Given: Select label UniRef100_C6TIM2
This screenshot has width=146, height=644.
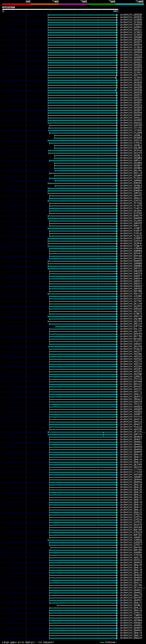Looking at the screenshot, I should 131,128.
